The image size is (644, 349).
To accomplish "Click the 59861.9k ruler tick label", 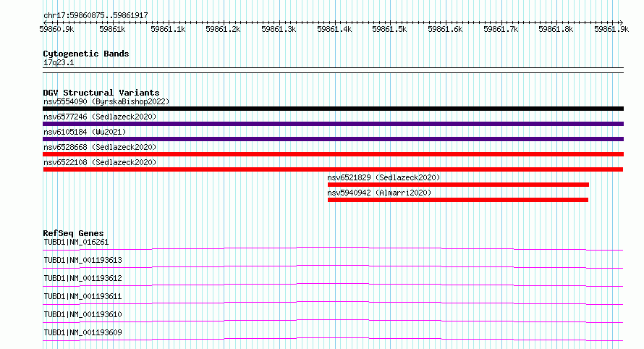I will coord(612,29).
